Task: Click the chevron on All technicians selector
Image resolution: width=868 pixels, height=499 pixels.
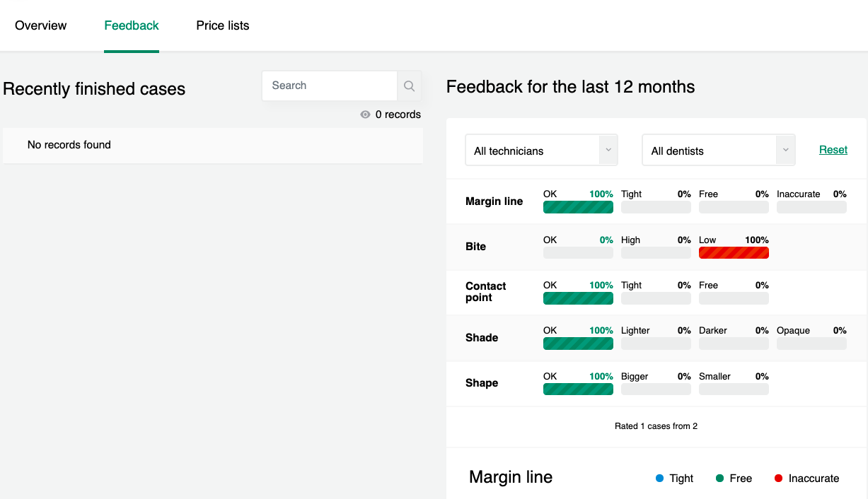Action: 608,150
